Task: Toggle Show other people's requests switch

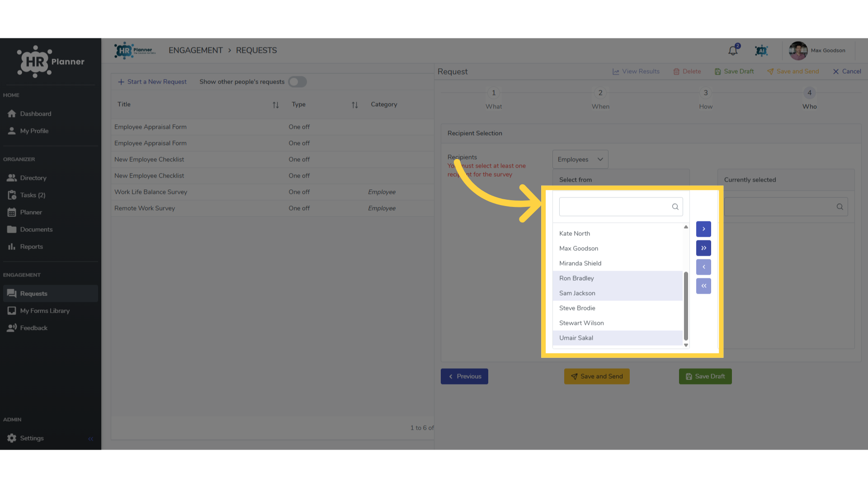Action: pos(297,82)
